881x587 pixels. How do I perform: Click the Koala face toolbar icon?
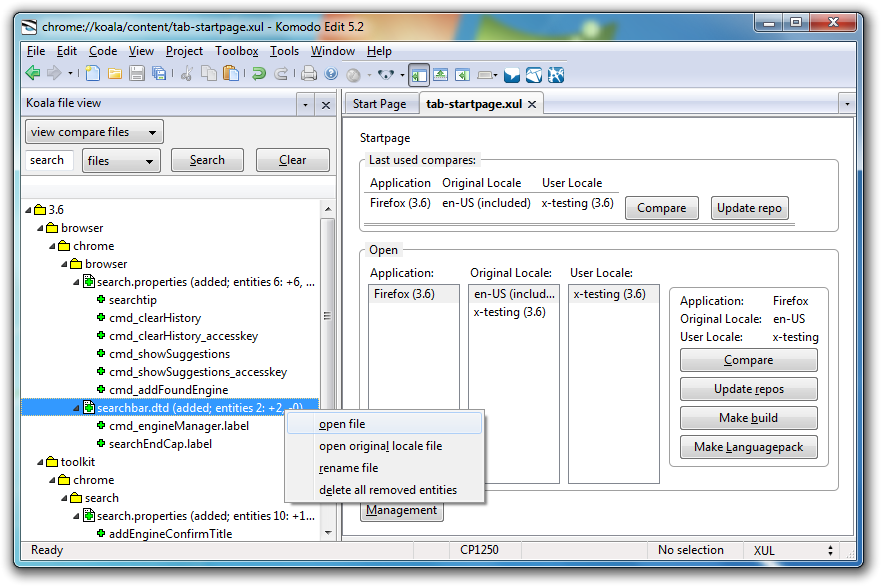click(386, 74)
